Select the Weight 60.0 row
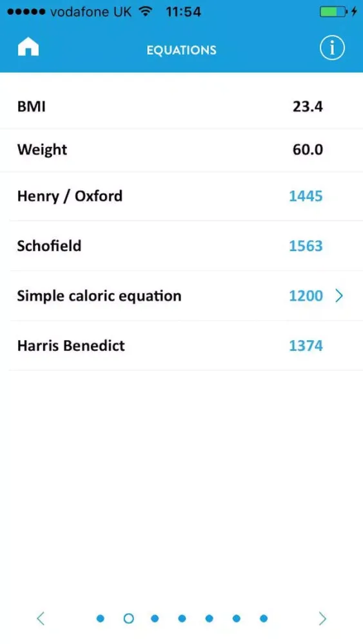The image size is (363, 644). (181, 150)
